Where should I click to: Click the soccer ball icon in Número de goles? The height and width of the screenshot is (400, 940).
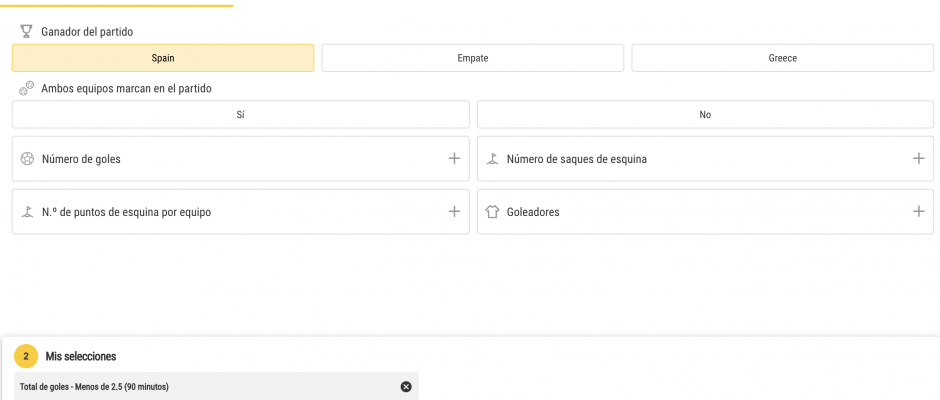tap(27, 159)
